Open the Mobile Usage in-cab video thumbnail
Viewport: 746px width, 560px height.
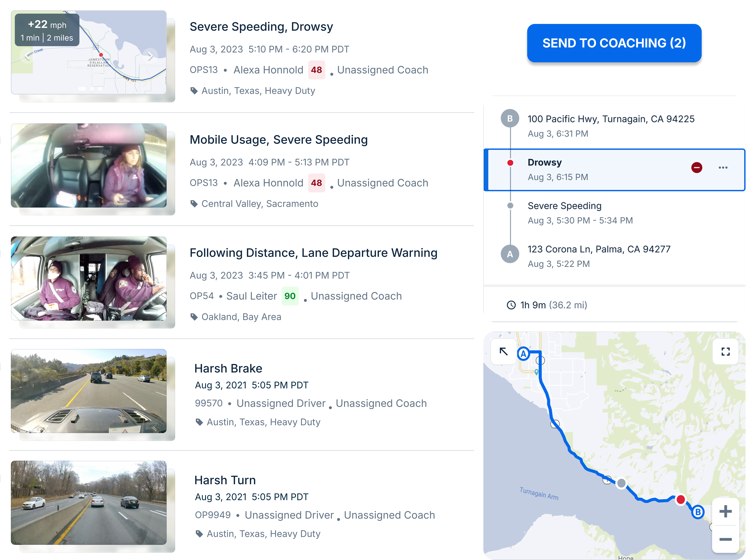pyautogui.click(x=89, y=165)
